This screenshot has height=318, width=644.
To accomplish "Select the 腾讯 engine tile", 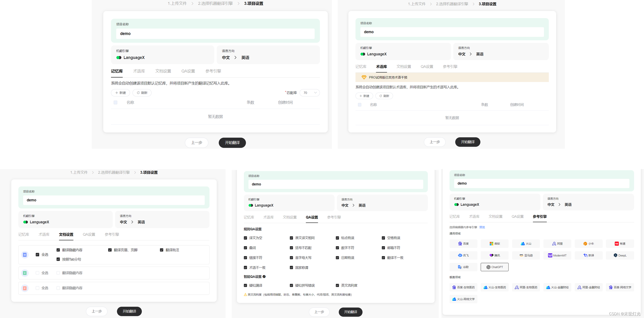I will point(494,255).
